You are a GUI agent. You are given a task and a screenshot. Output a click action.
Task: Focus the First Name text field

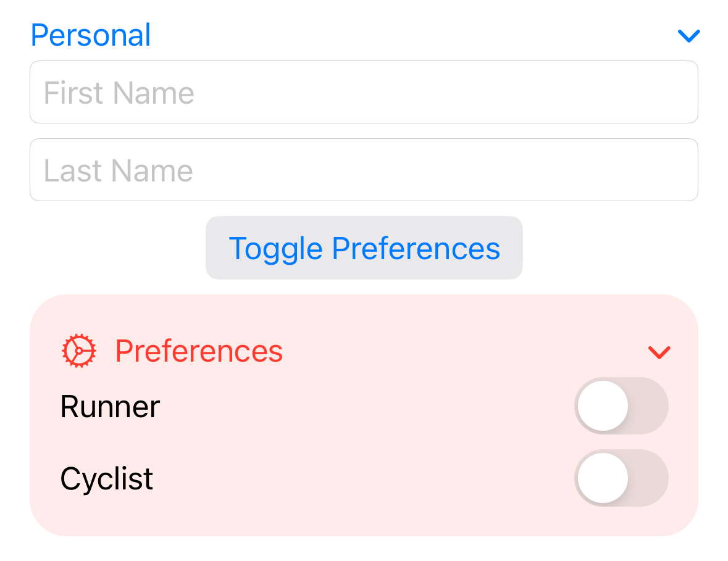pos(364,93)
